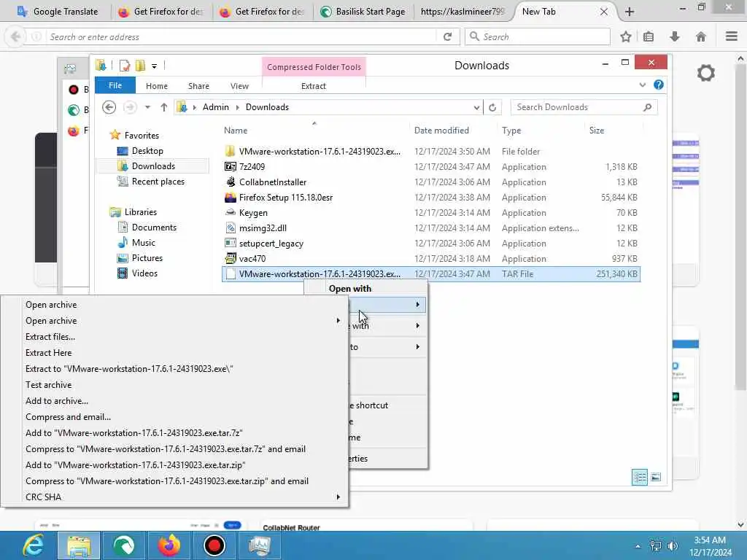Viewport: 747px width, 560px height.
Task: Select the 7z2409 application file
Action: (x=430, y=167)
